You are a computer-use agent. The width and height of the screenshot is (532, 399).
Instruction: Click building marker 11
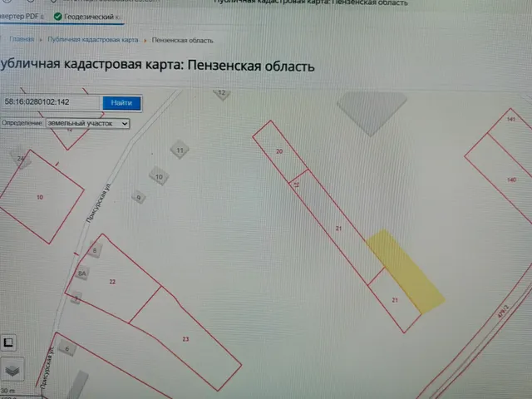pos(180,150)
